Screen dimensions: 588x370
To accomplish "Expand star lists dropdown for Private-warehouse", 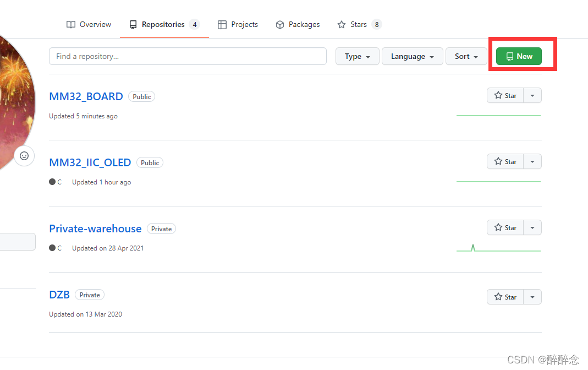I will tap(532, 227).
